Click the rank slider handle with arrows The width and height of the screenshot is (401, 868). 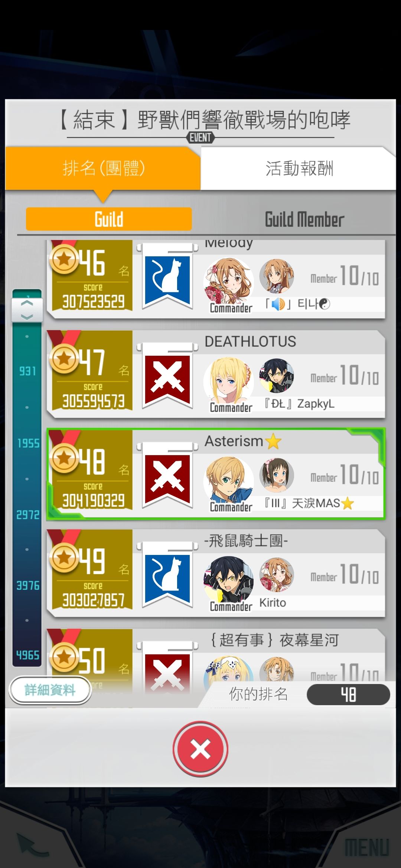click(27, 310)
